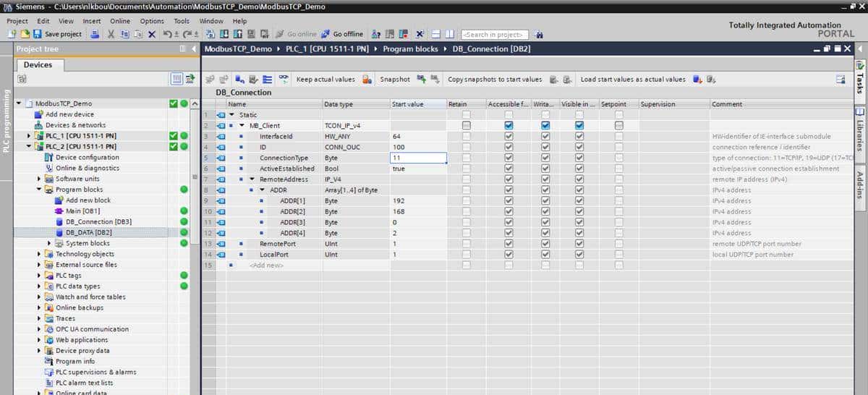The image size is (868, 395).
Task: Click the ConnectionType start value field
Action: click(x=418, y=158)
